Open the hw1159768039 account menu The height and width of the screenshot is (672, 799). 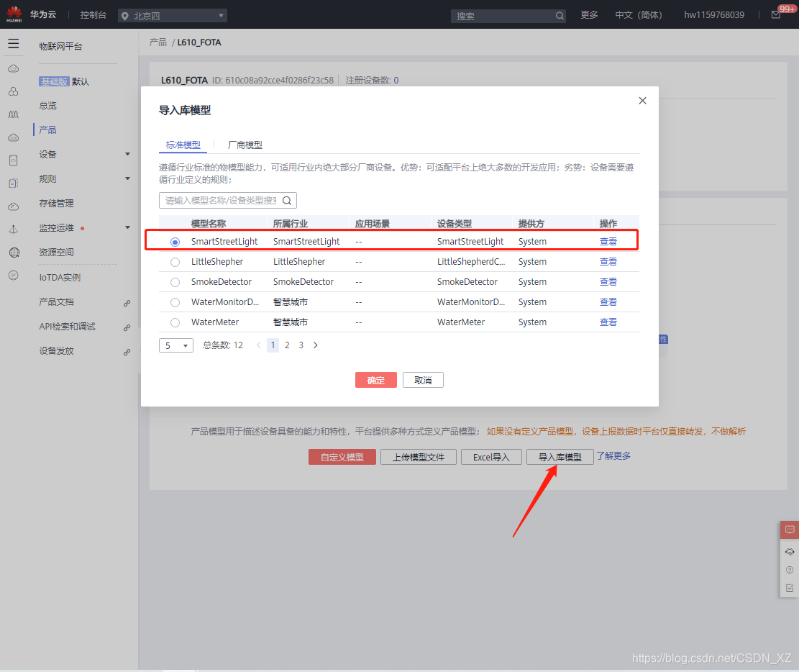click(x=714, y=15)
